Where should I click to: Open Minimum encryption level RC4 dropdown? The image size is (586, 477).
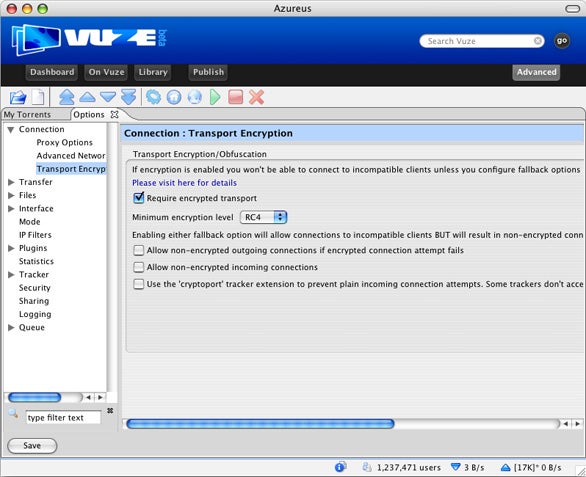pyautogui.click(x=263, y=217)
